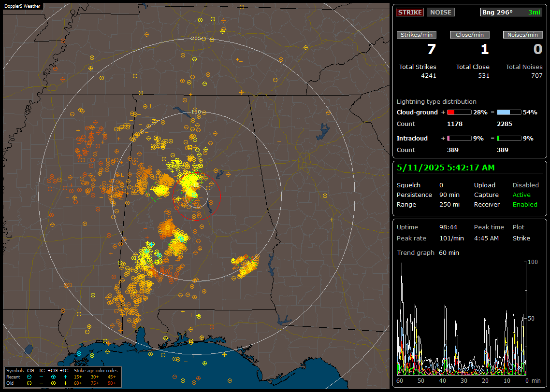The image size is (550, 392).
Task: Click the positive Intracloud pink bar
Action: 459,139
